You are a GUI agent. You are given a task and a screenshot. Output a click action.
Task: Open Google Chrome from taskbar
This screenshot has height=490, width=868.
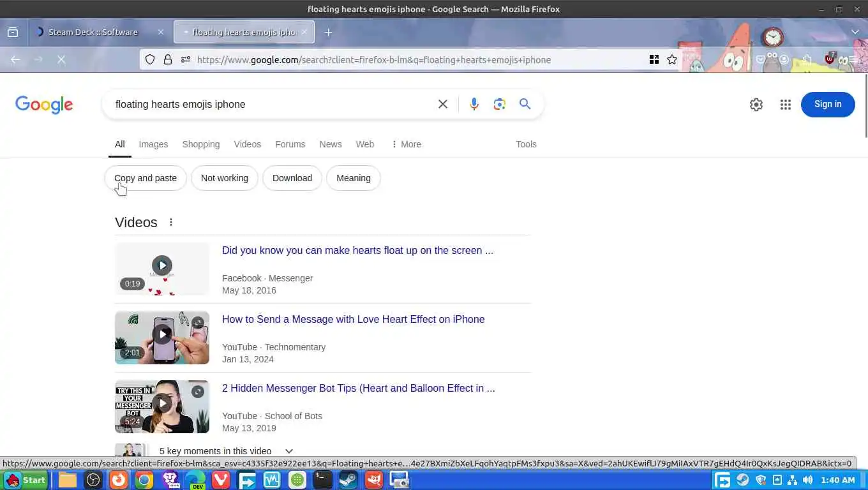(x=144, y=480)
